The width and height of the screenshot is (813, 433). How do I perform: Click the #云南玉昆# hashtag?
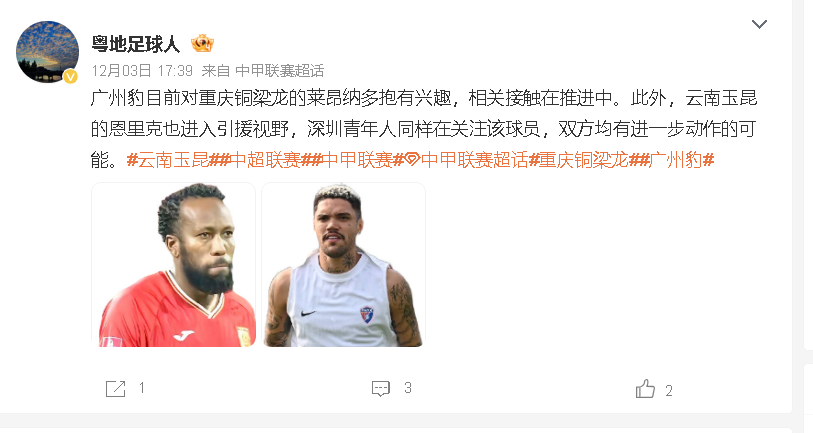tap(173, 160)
